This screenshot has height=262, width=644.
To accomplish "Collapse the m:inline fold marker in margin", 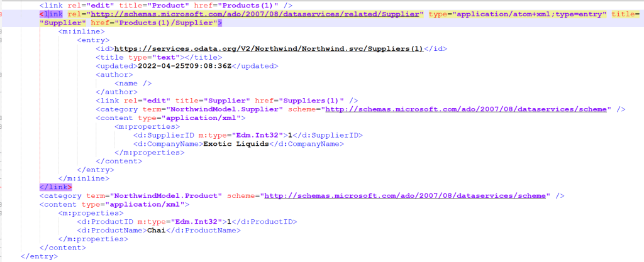I will point(2,31).
